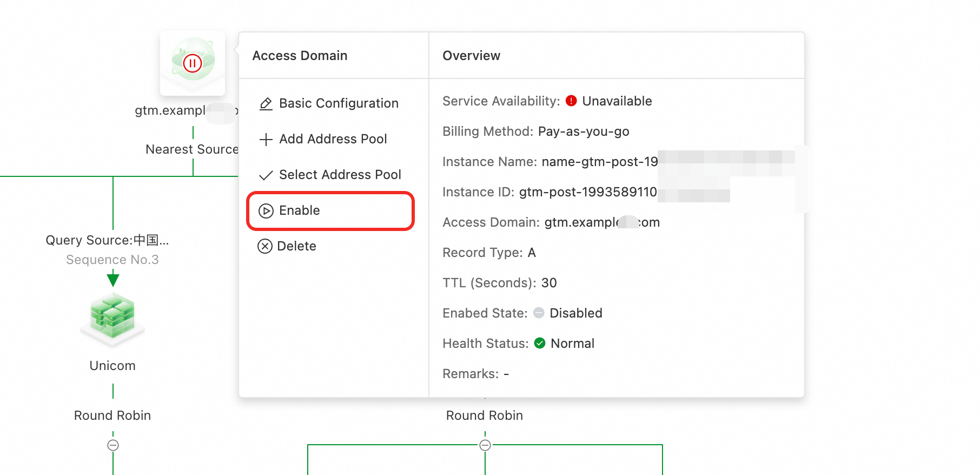Screen dimensions: 980x475
Task: Click the green arrow above Unicom cube
Action: 113,280
